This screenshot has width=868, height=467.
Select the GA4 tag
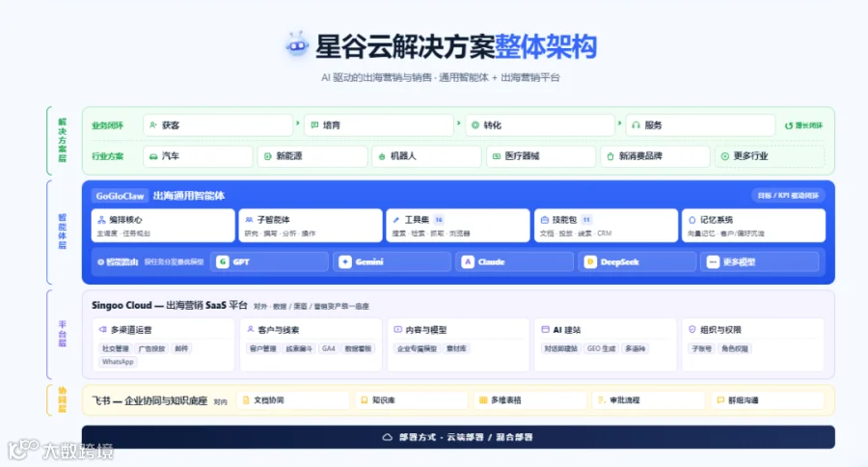coord(329,348)
